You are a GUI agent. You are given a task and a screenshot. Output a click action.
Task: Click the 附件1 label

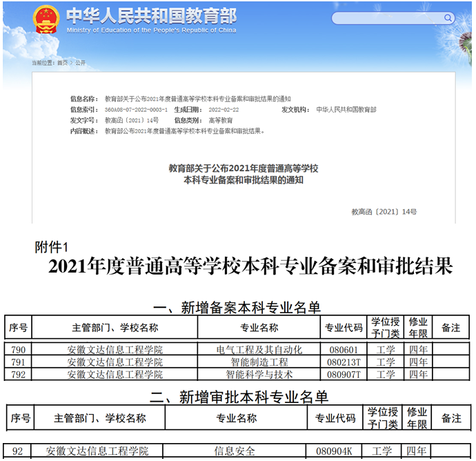[51, 247]
